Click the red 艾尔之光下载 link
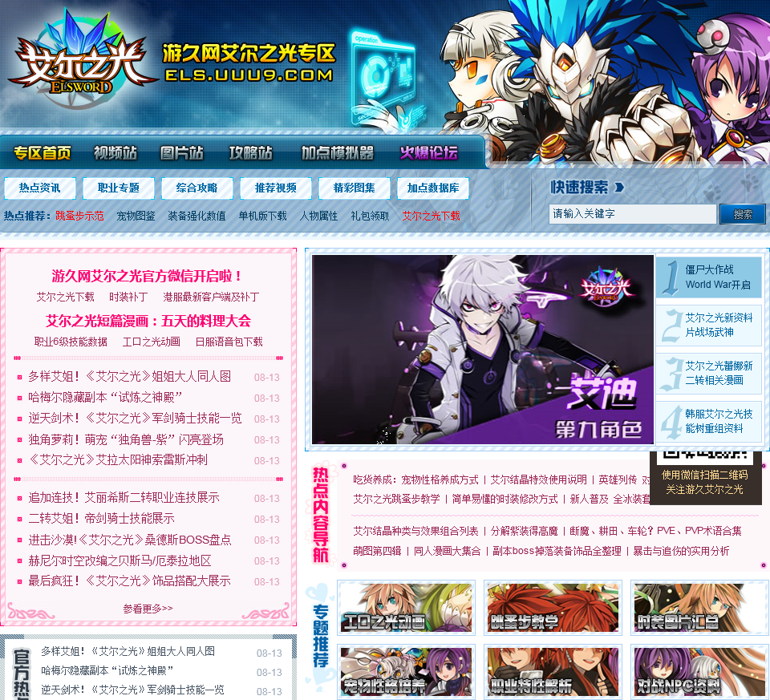 432,216
